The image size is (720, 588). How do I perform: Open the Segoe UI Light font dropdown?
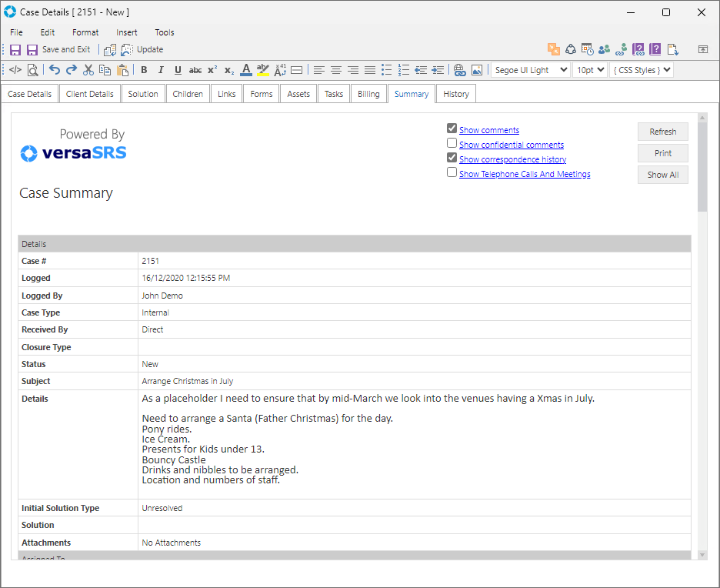click(x=530, y=70)
